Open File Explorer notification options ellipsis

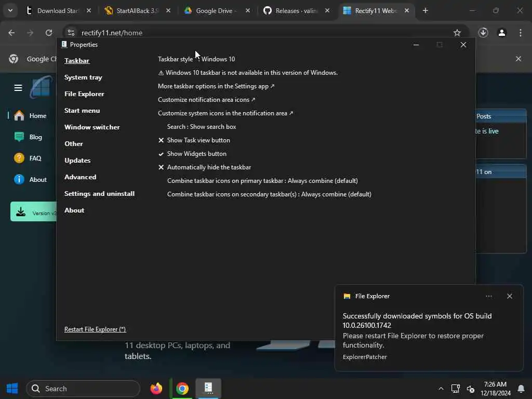click(488, 296)
